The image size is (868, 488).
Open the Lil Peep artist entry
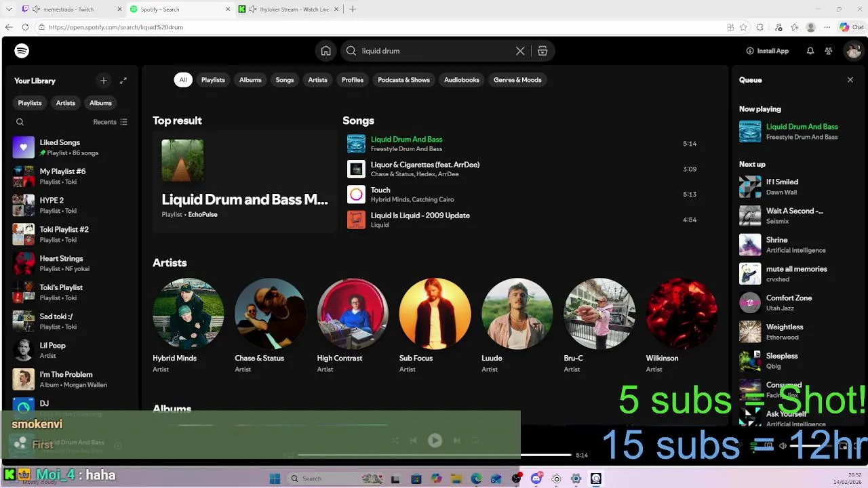[71, 350]
